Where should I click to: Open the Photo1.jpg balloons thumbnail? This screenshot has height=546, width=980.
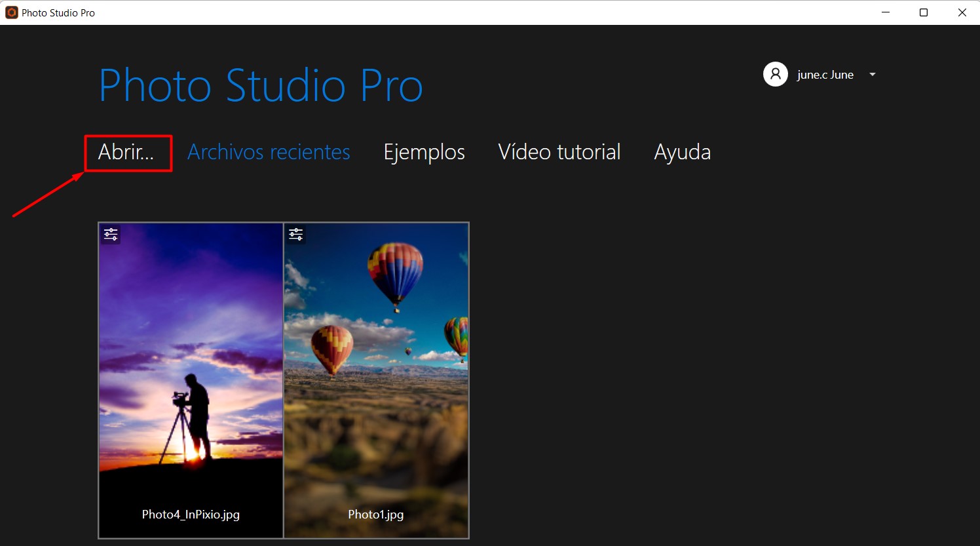tap(376, 380)
